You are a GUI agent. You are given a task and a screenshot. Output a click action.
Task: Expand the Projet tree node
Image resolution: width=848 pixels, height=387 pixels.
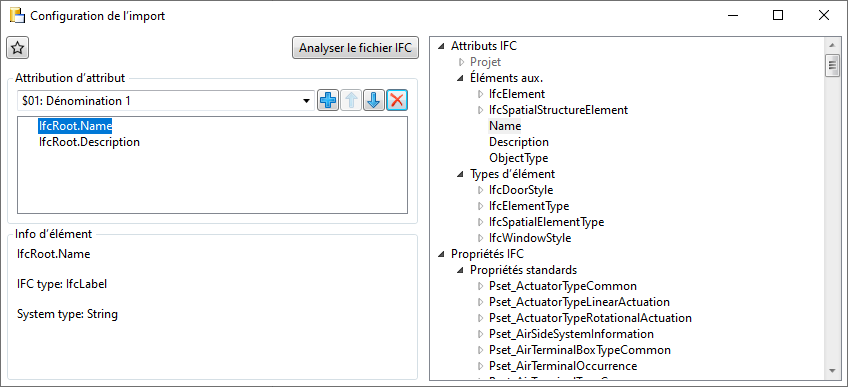461,62
